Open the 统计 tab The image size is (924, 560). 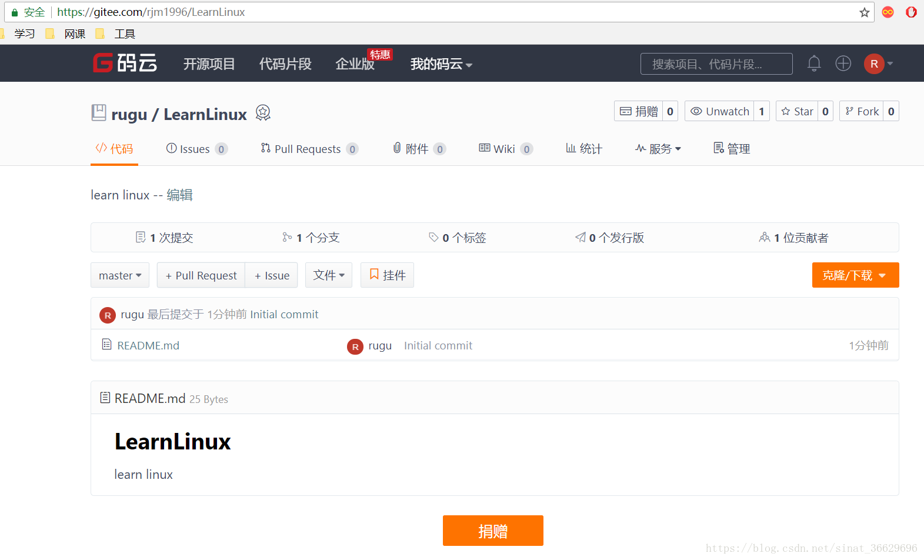pyautogui.click(x=584, y=149)
